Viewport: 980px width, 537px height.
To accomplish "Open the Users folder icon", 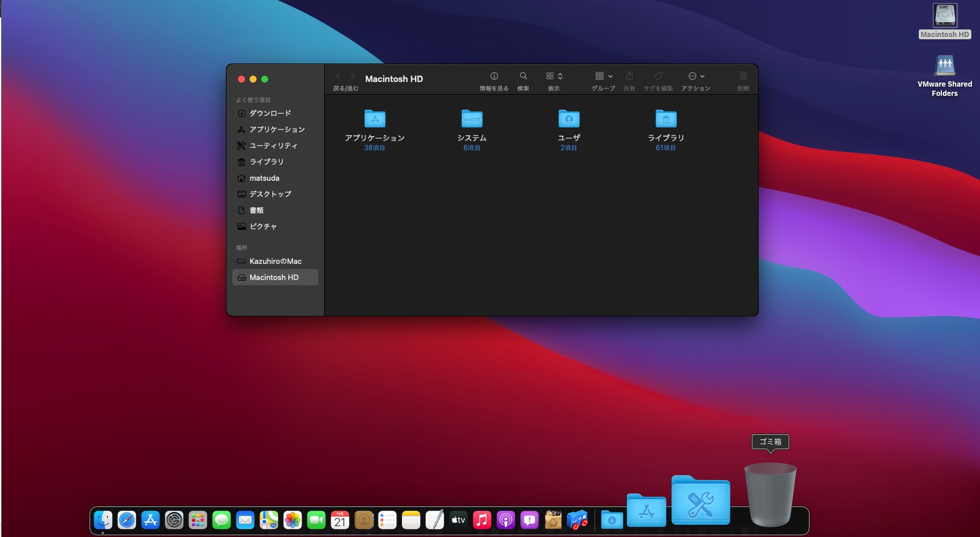I will 569,119.
